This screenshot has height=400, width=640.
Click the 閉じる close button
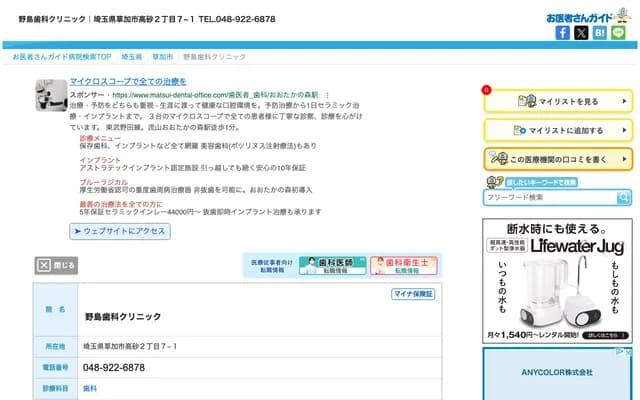point(56,266)
